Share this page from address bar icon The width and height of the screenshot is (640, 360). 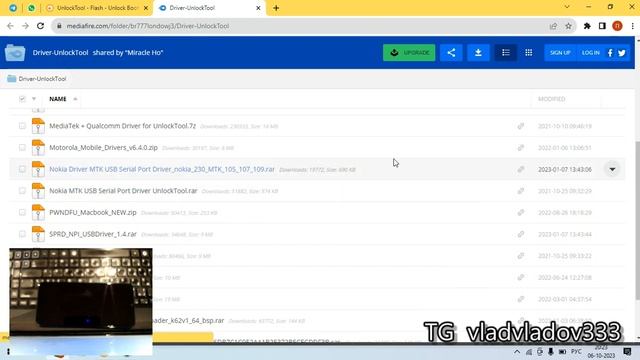click(553, 26)
